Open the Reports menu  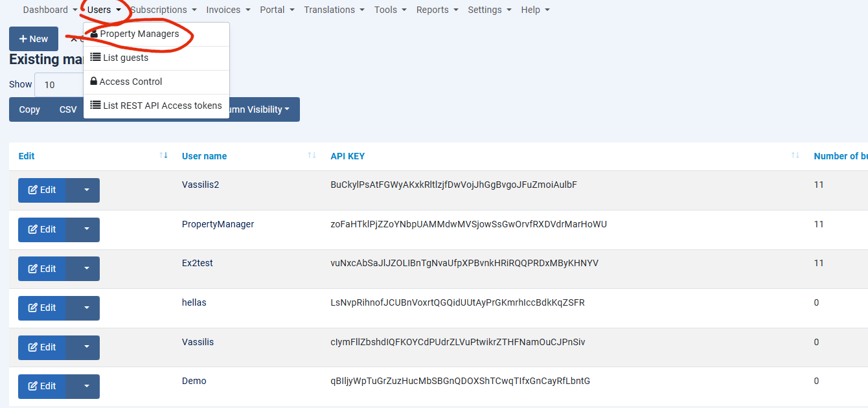click(437, 10)
